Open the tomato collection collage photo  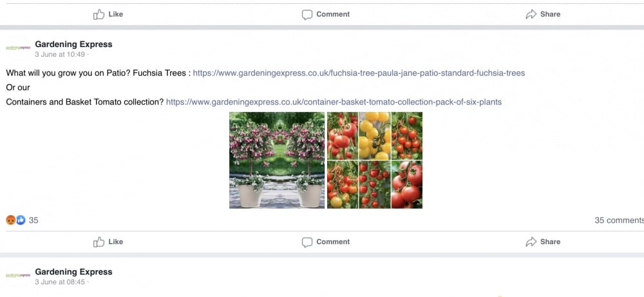click(375, 160)
